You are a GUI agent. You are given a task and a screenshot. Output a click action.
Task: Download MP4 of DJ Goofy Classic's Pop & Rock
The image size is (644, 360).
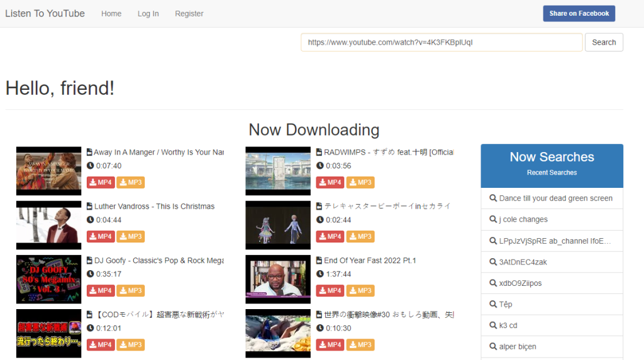pyautogui.click(x=101, y=290)
